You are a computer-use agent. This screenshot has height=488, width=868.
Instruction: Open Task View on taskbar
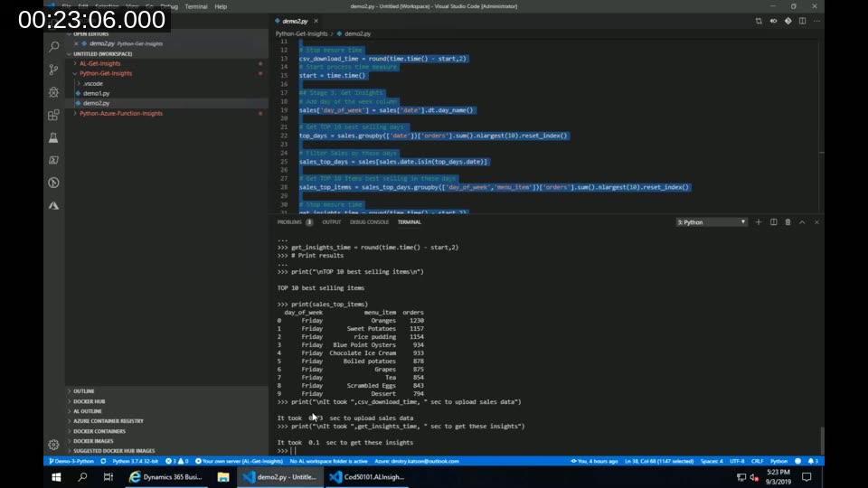108,477
